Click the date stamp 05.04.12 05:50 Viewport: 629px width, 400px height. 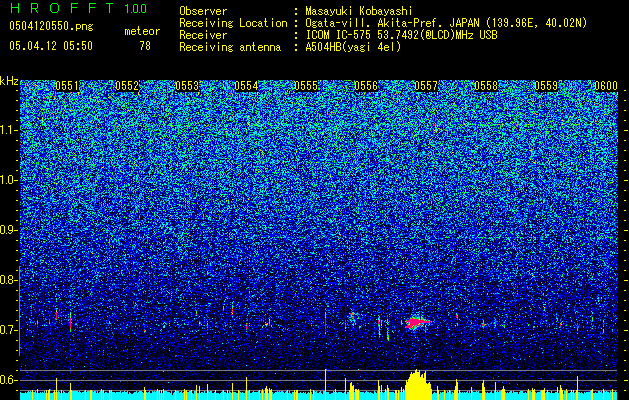pyautogui.click(x=51, y=46)
